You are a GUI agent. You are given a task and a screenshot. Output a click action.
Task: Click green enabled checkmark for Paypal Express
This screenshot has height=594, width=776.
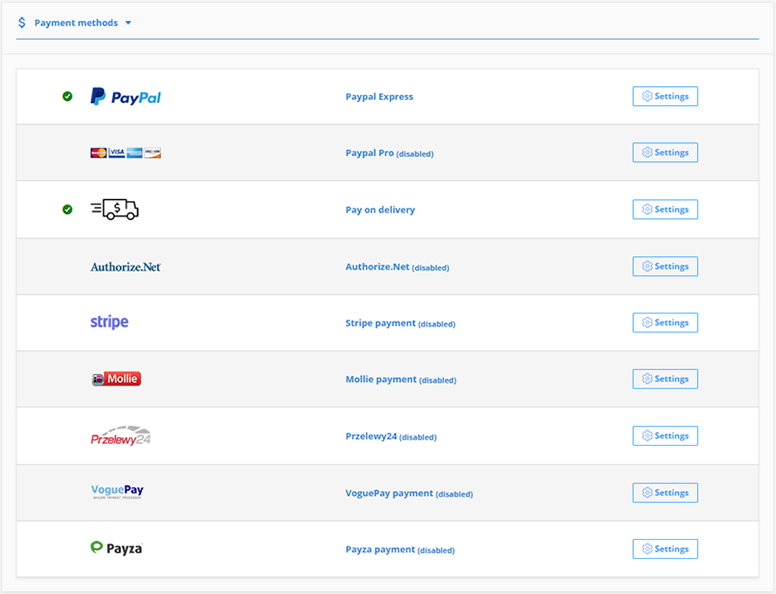click(x=67, y=96)
